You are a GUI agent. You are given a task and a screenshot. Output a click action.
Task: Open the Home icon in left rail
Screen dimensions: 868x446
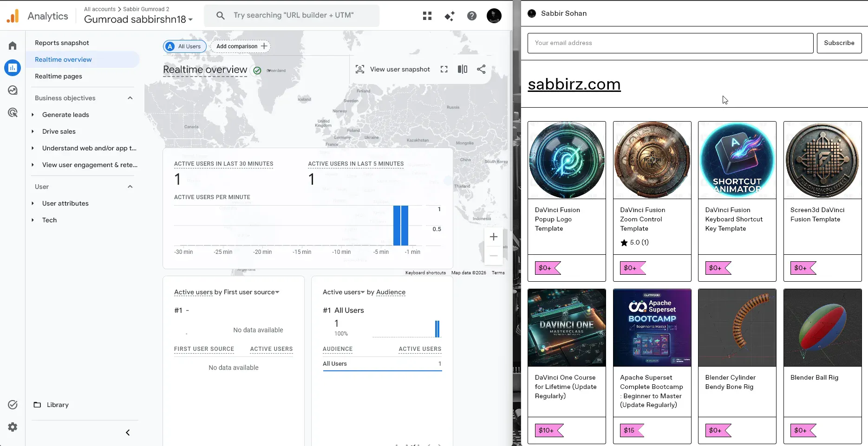13,45
